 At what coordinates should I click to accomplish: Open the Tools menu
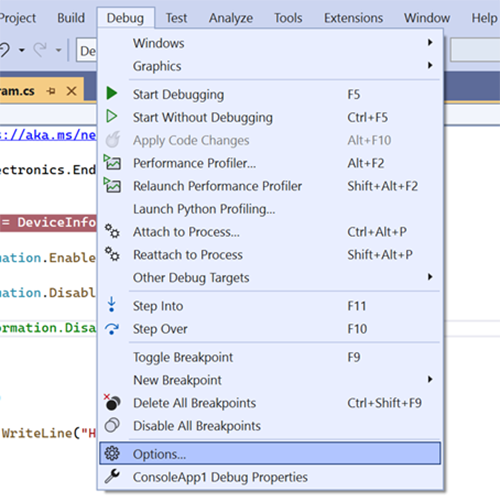(x=288, y=18)
